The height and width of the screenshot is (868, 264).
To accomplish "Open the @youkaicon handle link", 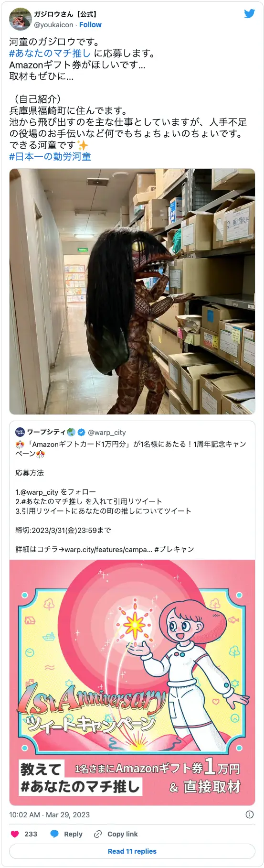I will (53, 25).
